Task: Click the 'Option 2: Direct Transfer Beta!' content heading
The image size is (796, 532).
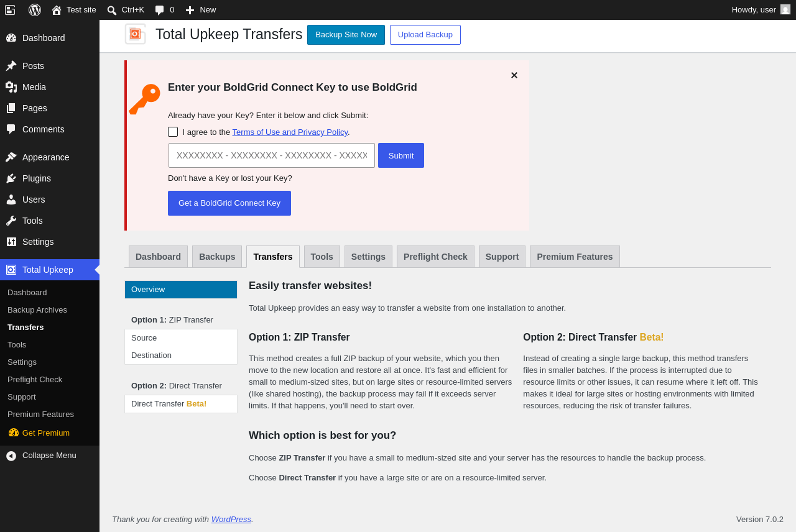Action: click(x=593, y=337)
